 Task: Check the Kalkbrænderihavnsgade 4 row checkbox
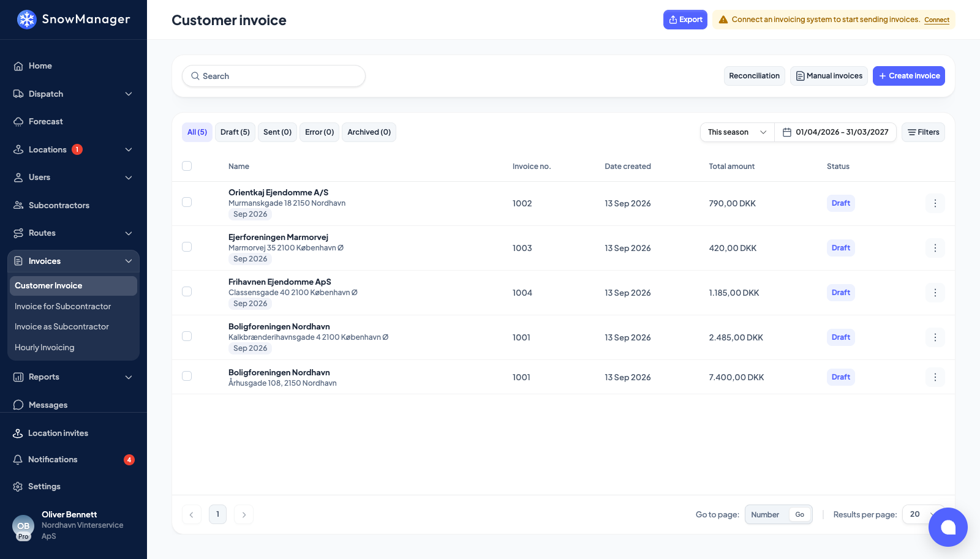(187, 336)
